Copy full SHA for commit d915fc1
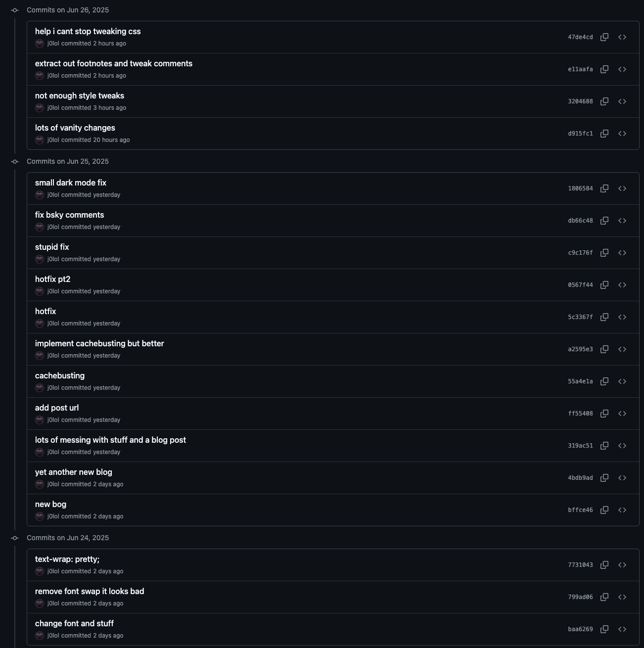 click(x=604, y=134)
